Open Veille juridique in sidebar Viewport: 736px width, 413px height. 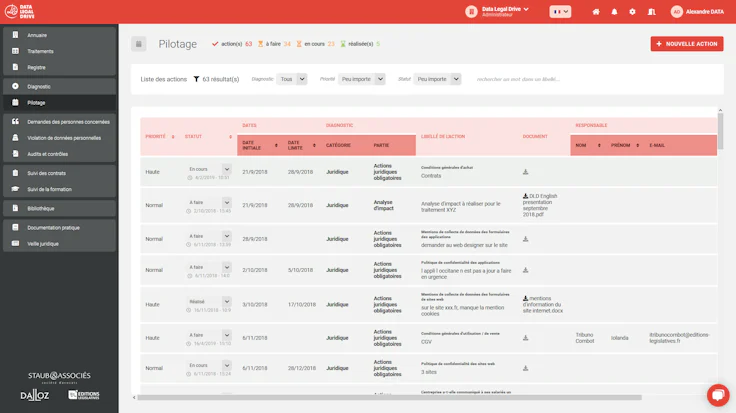click(59, 244)
